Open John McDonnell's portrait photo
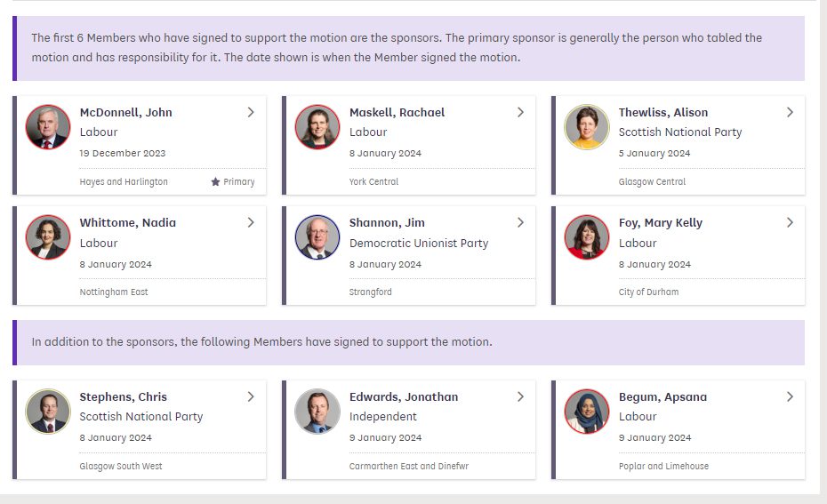The image size is (827, 504). (48, 126)
